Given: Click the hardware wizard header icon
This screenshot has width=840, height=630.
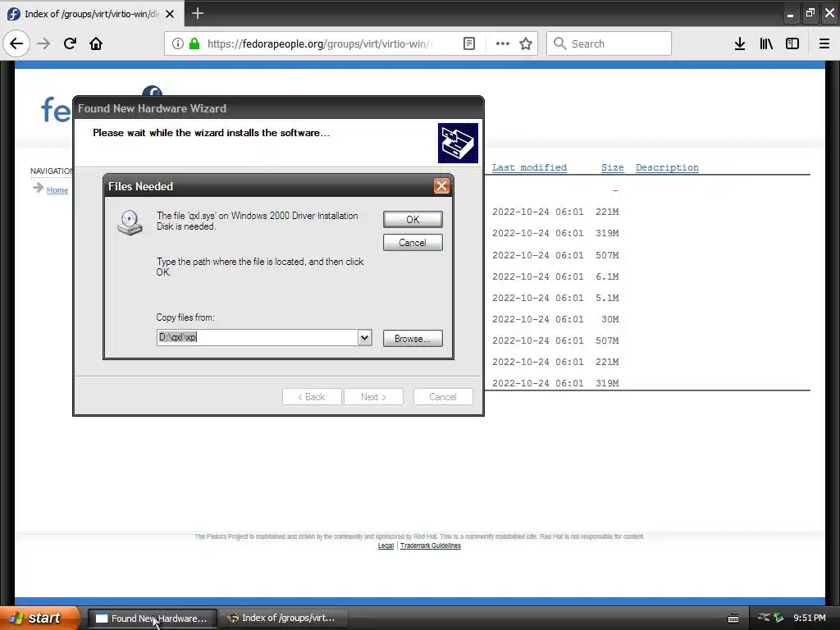Looking at the screenshot, I should point(458,143).
